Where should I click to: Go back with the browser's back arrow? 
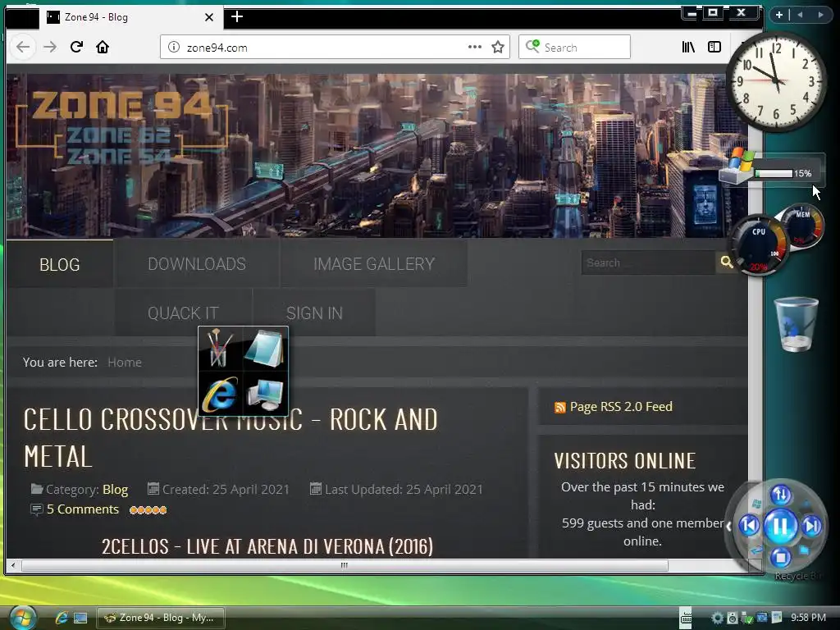[x=23, y=47]
